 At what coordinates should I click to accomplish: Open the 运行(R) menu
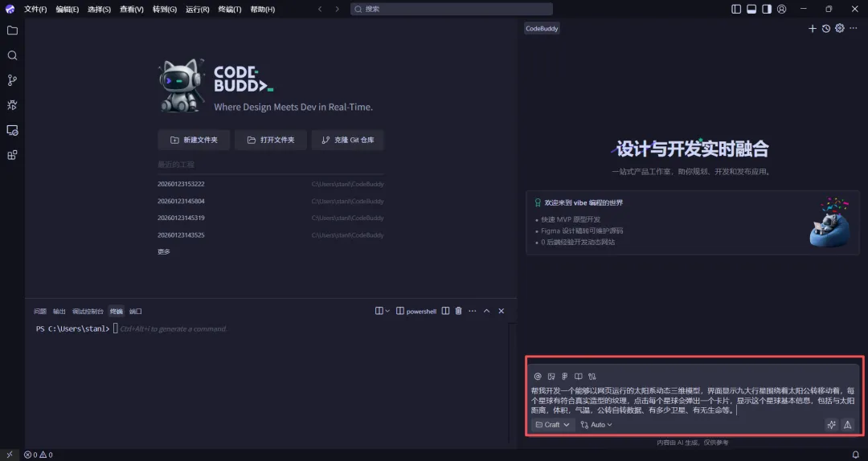pos(198,9)
